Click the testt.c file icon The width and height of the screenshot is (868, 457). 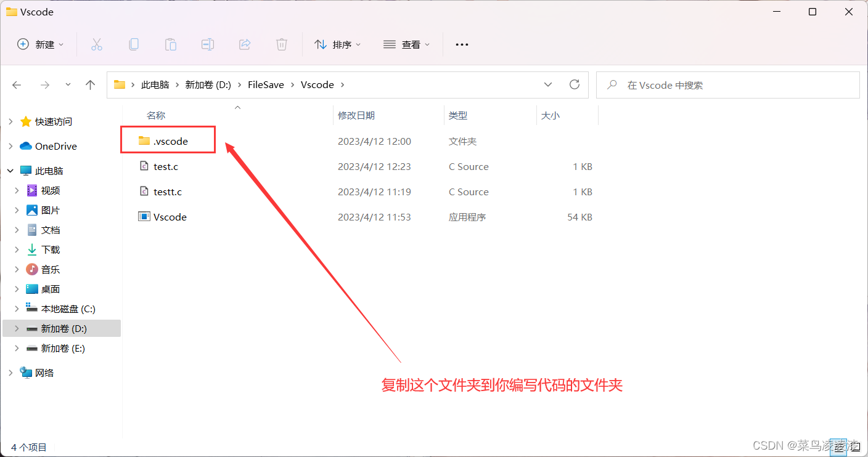[144, 192]
